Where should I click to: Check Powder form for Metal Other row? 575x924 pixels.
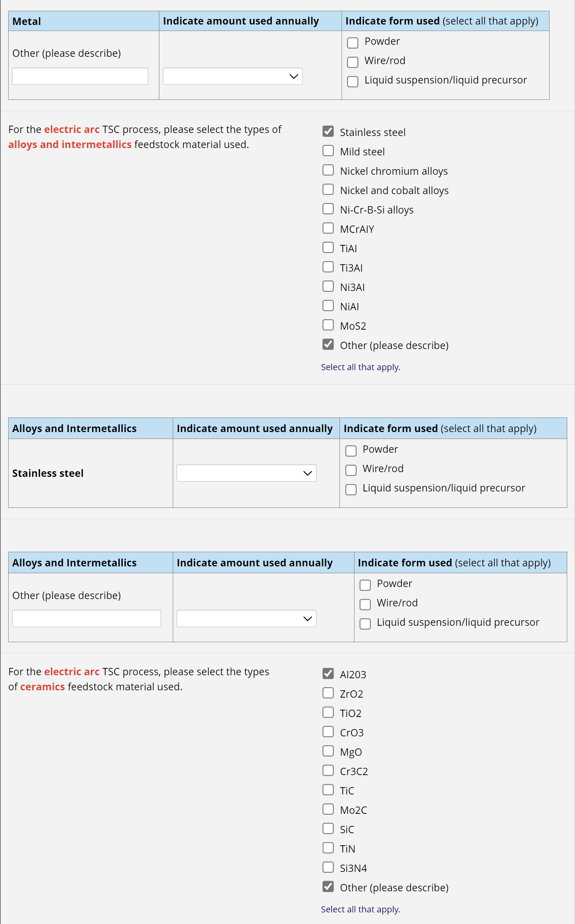(353, 43)
